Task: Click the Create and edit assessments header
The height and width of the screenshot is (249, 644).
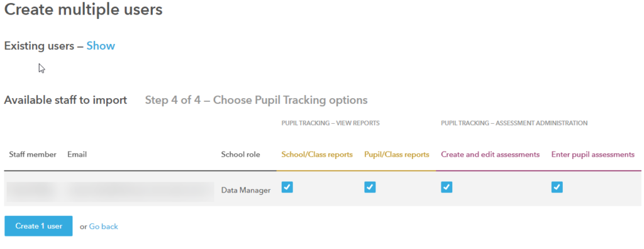Action: 490,155
